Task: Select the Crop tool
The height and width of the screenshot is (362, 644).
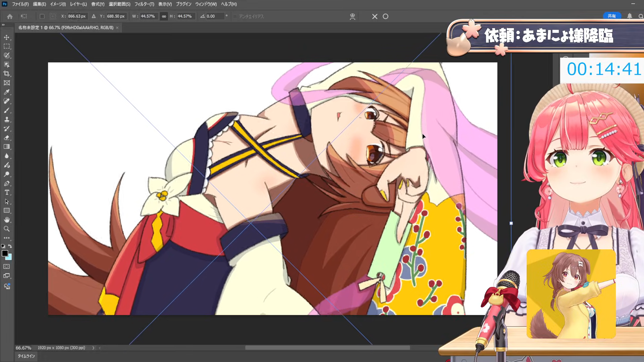Action: [x=7, y=74]
